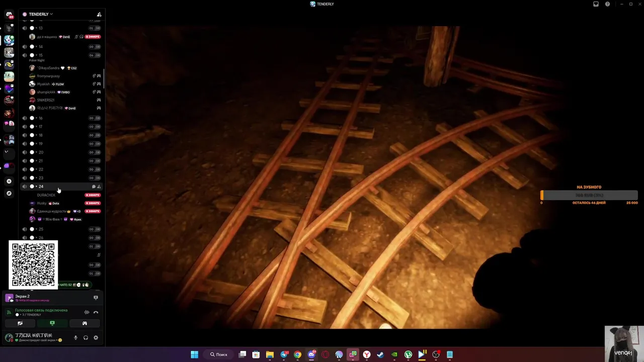Deafen headphones in user panel

coord(86,338)
